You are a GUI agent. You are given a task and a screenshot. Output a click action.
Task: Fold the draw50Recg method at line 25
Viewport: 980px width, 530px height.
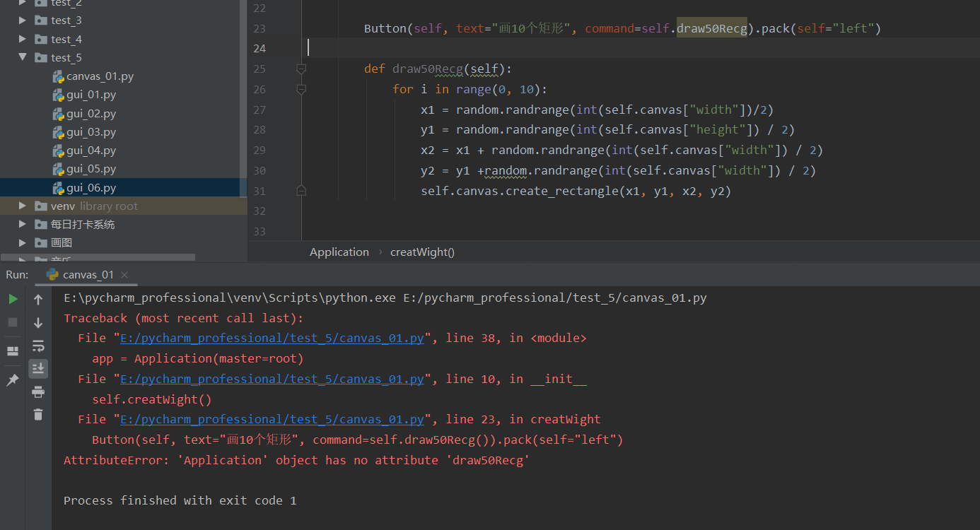[301, 69]
